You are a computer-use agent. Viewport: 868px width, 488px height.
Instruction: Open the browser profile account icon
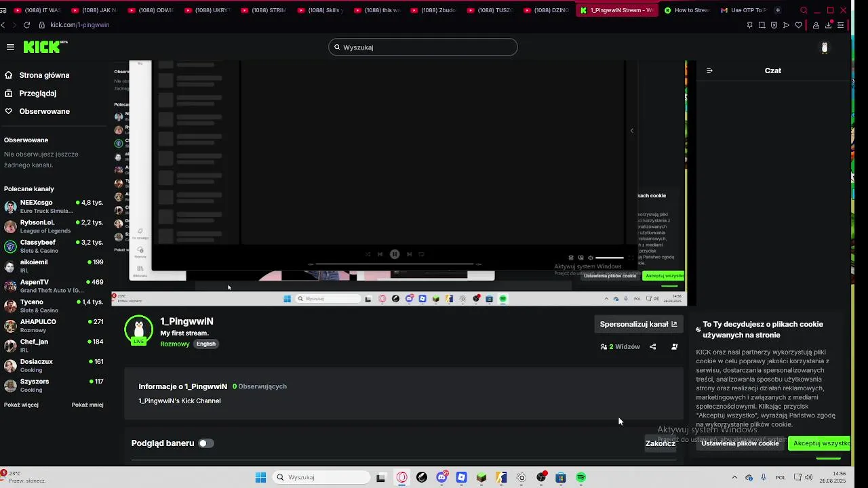tap(816, 25)
